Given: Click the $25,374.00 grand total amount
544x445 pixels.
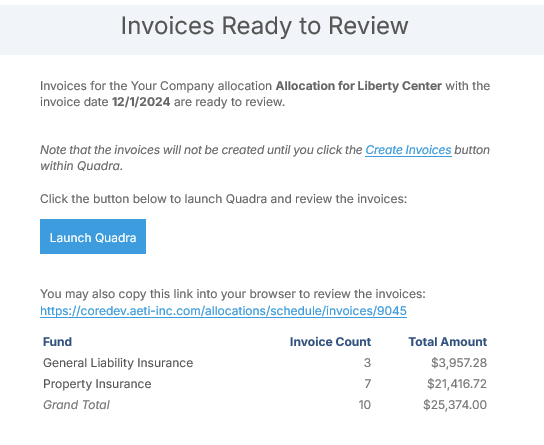Looking at the screenshot, I should tap(455, 405).
